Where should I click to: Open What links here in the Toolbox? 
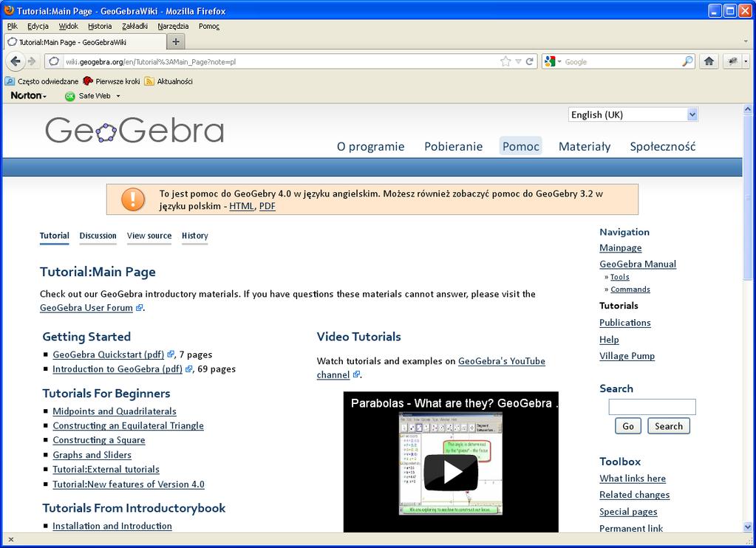coord(633,479)
